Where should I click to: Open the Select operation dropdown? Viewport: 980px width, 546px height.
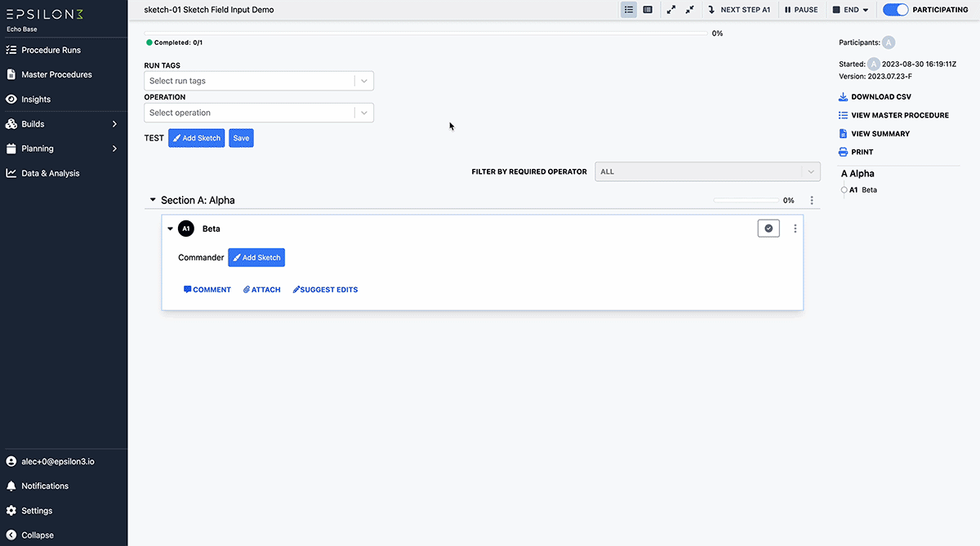click(258, 112)
